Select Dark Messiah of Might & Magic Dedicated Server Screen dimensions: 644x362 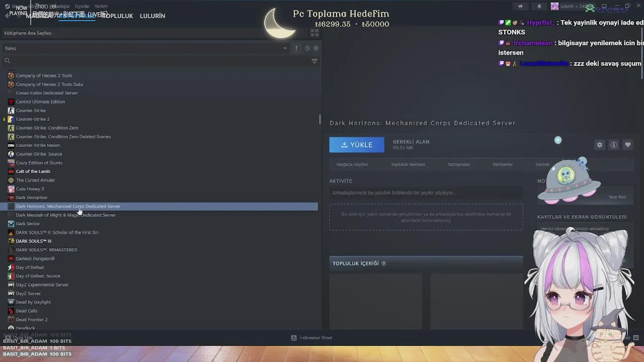pos(66,215)
